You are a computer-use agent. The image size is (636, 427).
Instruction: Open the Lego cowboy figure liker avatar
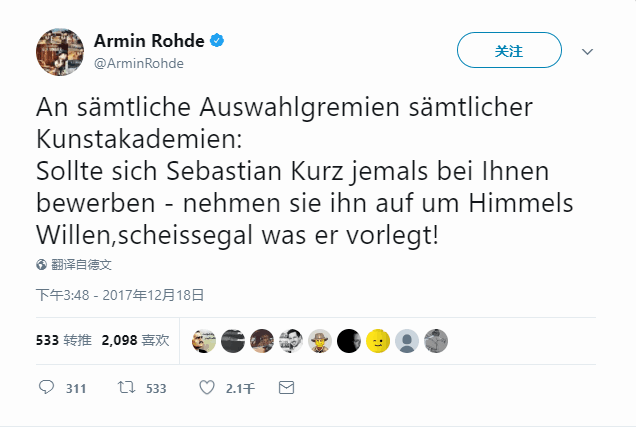(320, 341)
